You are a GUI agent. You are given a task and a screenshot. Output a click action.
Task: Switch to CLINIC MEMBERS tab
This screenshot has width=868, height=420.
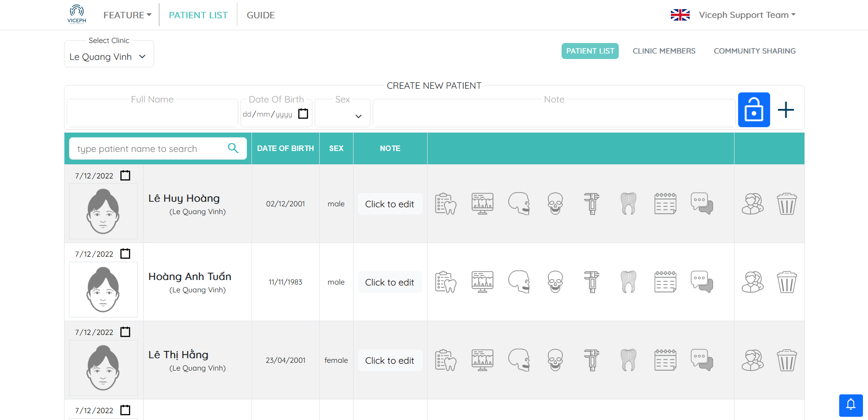(664, 51)
